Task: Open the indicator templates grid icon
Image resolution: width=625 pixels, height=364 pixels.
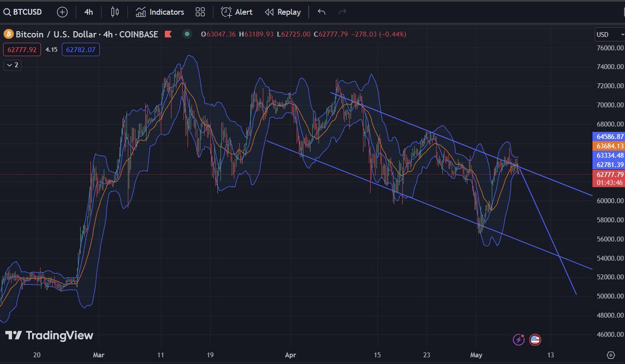Action: click(x=200, y=12)
